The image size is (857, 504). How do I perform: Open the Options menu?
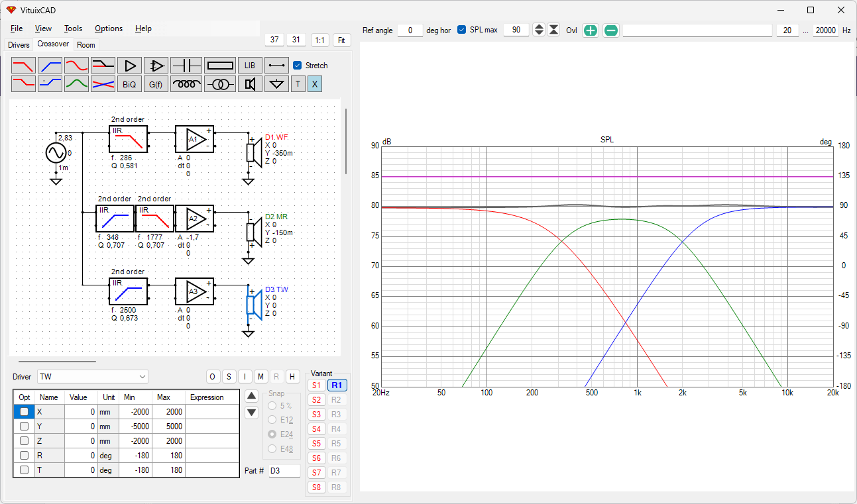[109, 28]
